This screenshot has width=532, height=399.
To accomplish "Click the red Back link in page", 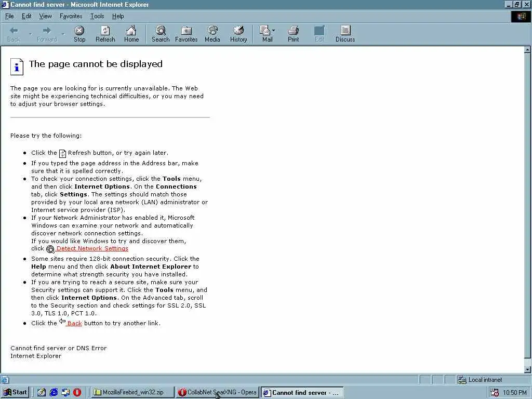I will coord(74,323).
